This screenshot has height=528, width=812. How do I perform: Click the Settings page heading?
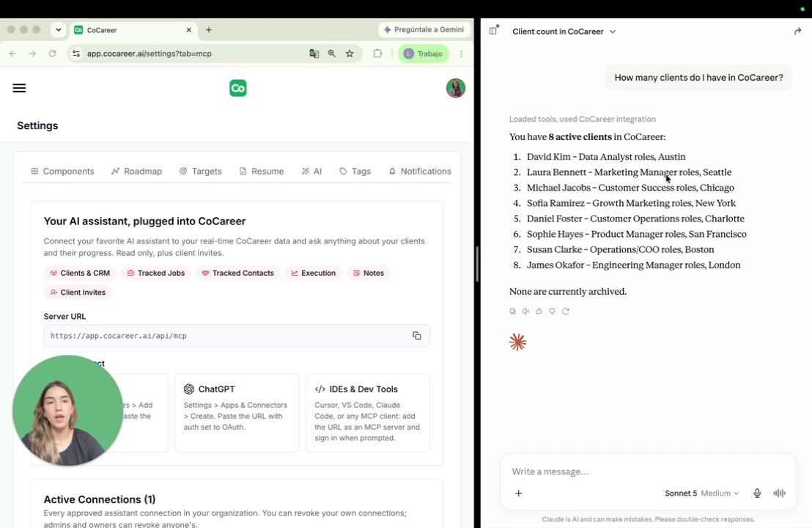point(37,125)
